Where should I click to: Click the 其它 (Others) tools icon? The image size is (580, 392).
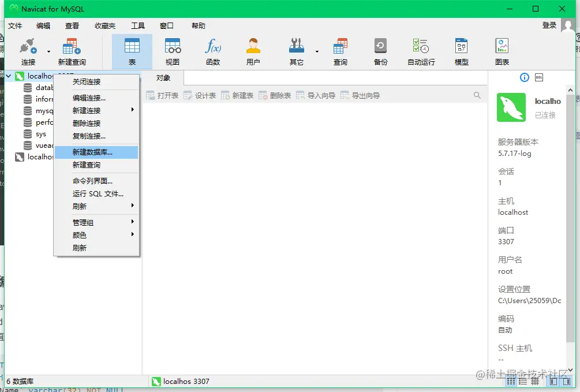(x=296, y=46)
